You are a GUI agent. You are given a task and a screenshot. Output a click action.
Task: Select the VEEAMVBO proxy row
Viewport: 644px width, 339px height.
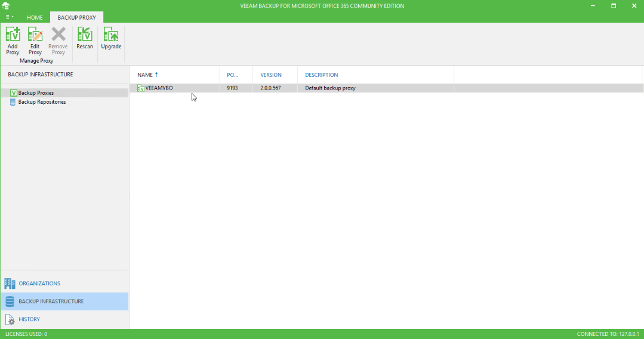(387, 88)
